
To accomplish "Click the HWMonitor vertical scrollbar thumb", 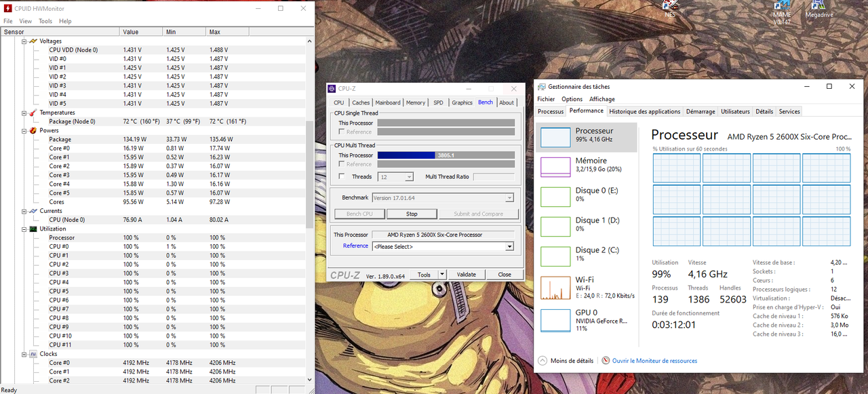I will click(x=311, y=174).
